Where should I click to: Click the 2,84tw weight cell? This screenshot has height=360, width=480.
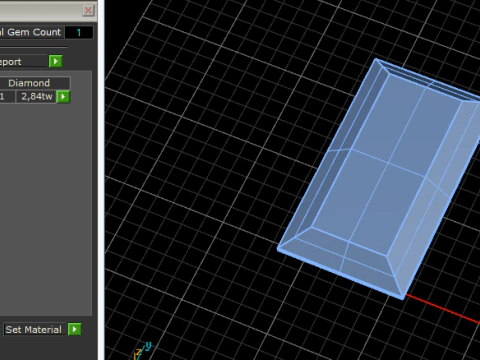coord(36,97)
